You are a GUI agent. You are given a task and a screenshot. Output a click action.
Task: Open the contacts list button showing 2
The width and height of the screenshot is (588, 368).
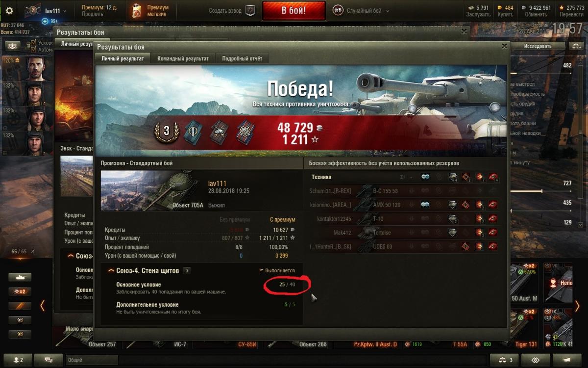(17, 360)
